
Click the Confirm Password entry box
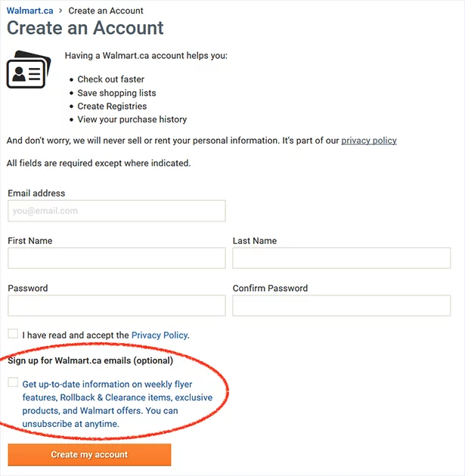pyautogui.click(x=341, y=306)
